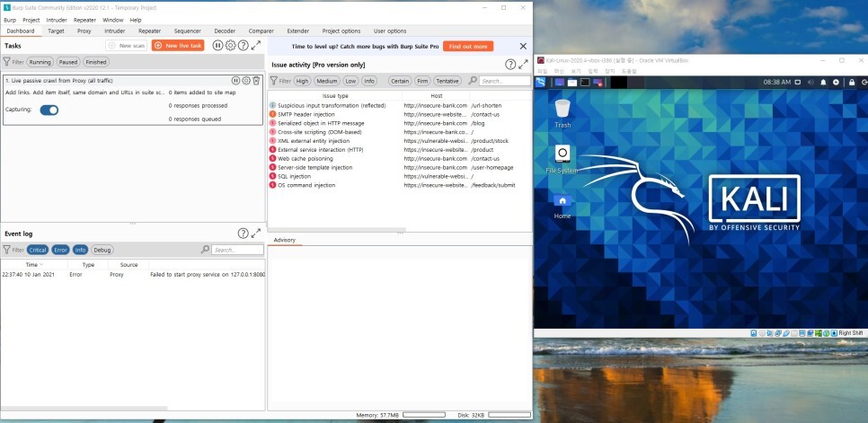Toggle the Medium severity filter
The height and width of the screenshot is (423, 868).
pyautogui.click(x=327, y=81)
